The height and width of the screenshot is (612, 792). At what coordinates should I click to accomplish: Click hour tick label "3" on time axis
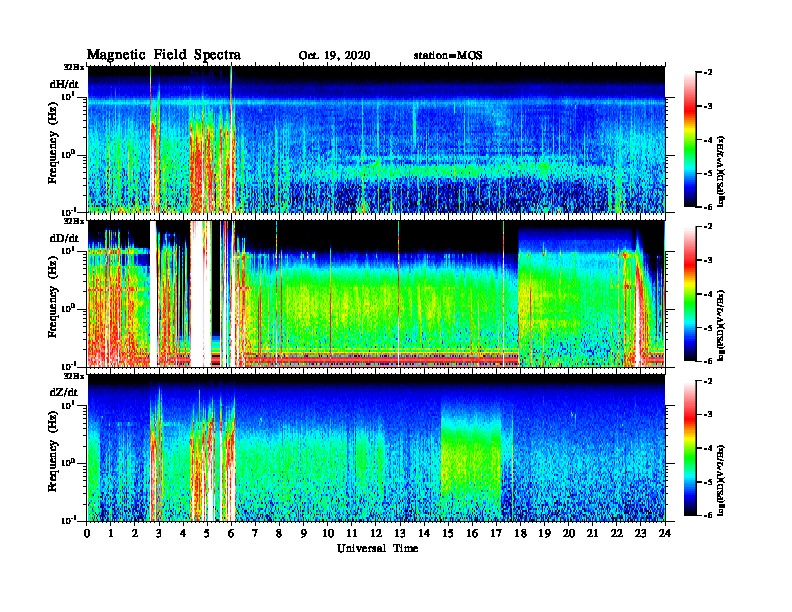click(159, 533)
